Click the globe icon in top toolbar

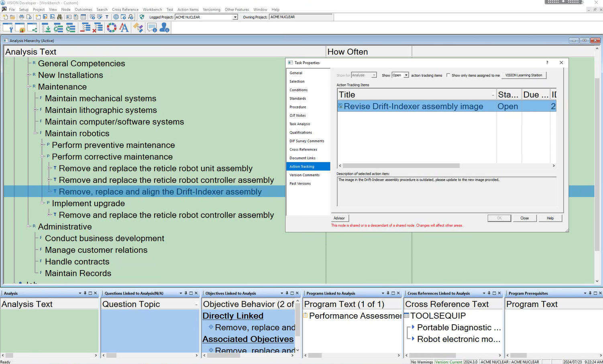click(116, 17)
